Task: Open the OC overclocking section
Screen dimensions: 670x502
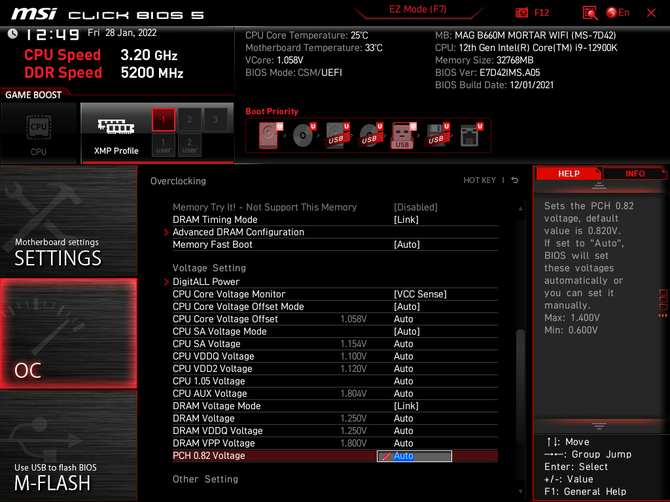Action: (x=68, y=334)
